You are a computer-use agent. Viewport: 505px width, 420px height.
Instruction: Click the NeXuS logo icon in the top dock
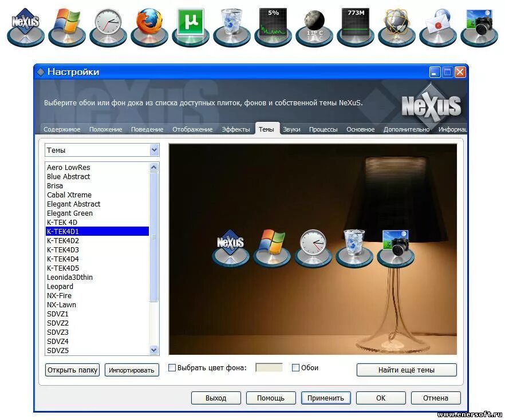[x=25, y=26]
